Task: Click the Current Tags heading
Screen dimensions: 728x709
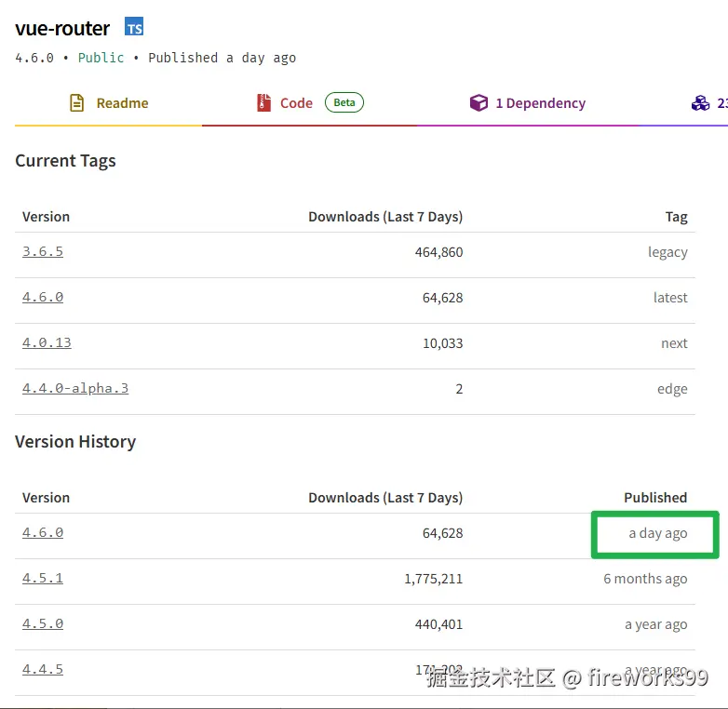Action: click(x=65, y=161)
